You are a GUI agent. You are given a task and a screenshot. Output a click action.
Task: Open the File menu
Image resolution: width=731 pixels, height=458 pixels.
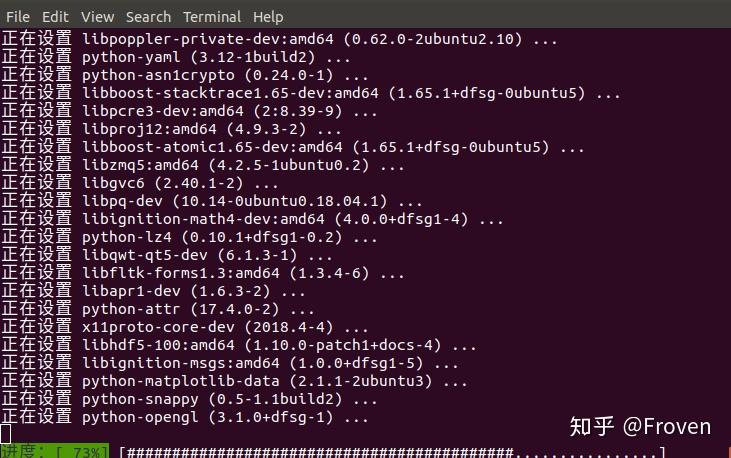pyautogui.click(x=18, y=17)
